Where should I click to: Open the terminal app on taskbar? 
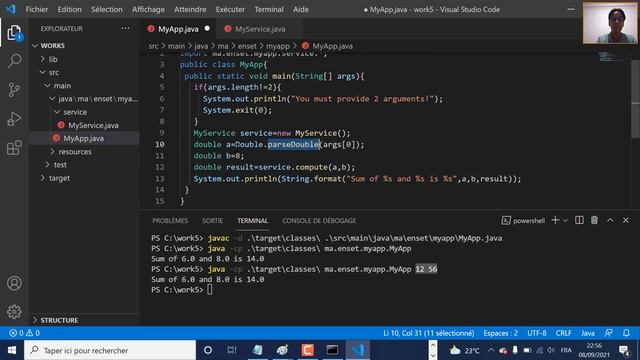coord(332,350)
